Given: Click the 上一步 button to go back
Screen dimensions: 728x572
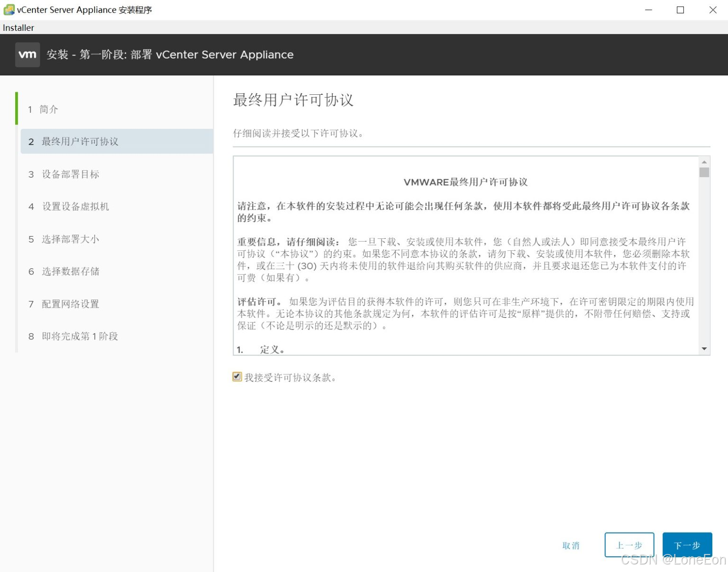Looking at the screenshot, I should [629, 545].
